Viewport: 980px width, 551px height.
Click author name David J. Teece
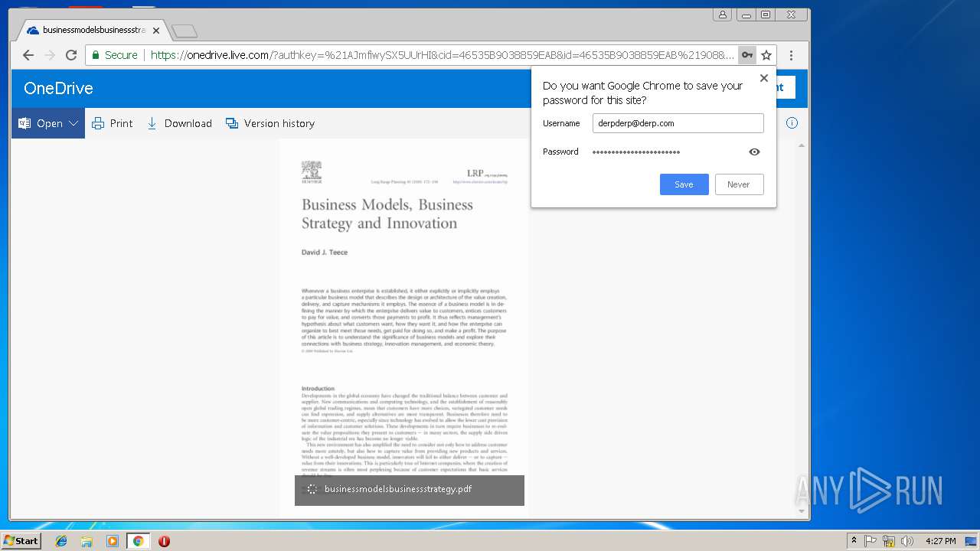pyautogui.click(x=325, y=253)
